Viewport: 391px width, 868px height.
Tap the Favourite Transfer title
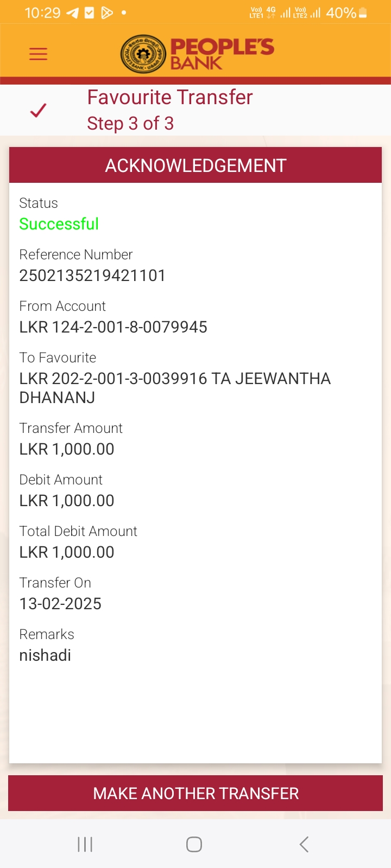click(170, 98)
